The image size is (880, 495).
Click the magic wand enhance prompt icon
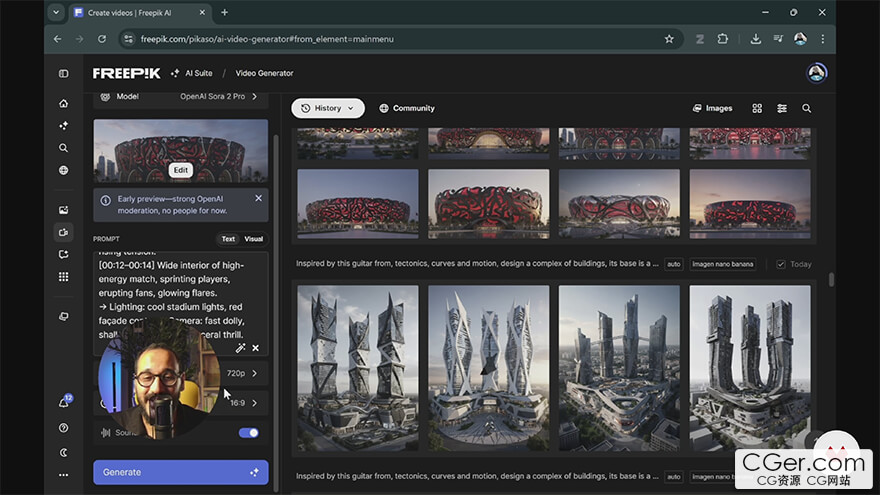(x=240, y=348)
